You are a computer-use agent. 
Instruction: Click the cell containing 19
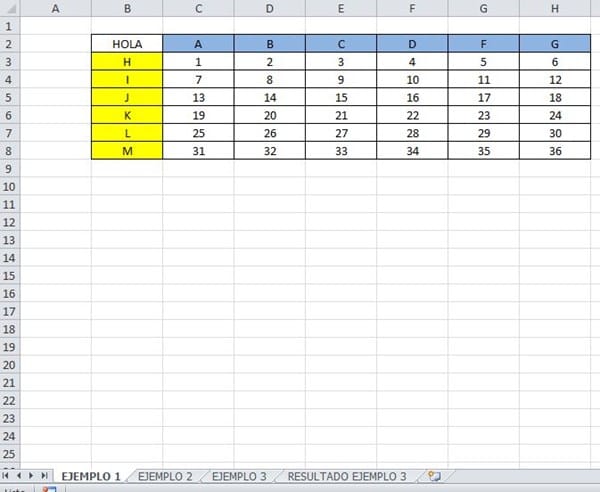(x=198, y=115)
